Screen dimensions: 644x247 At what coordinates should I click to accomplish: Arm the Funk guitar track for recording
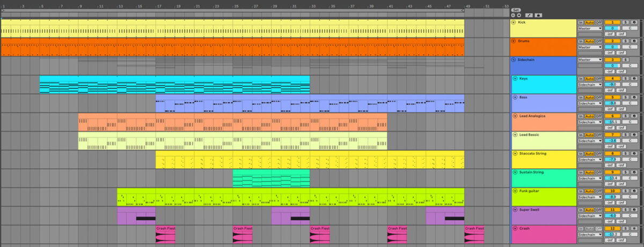(x=634, y=191)
